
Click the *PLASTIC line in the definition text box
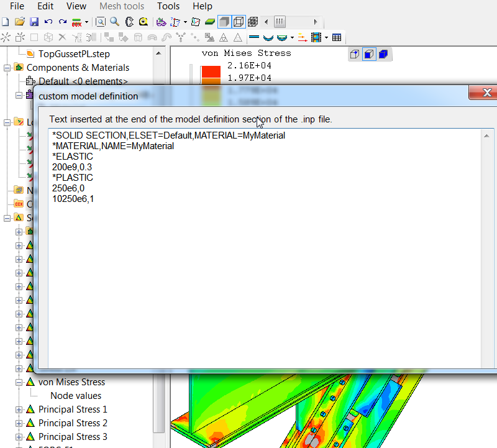pos(73,178)
